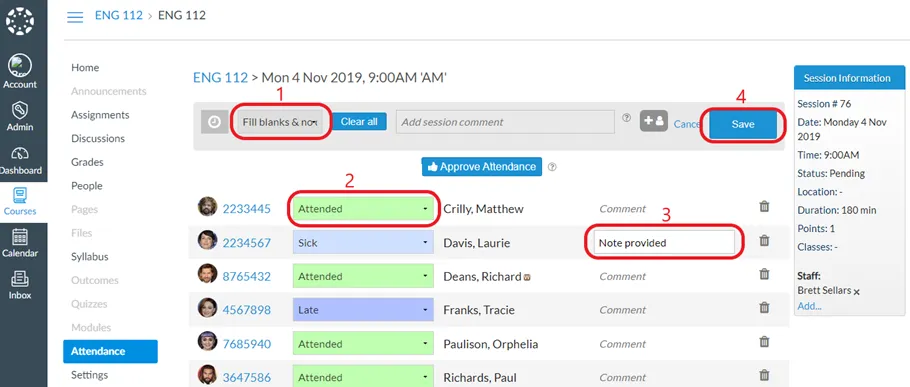The width and height of the screenshot is (910, 387).
Task: Open Grades in course navigation
Action: click(x=87, y=162)
